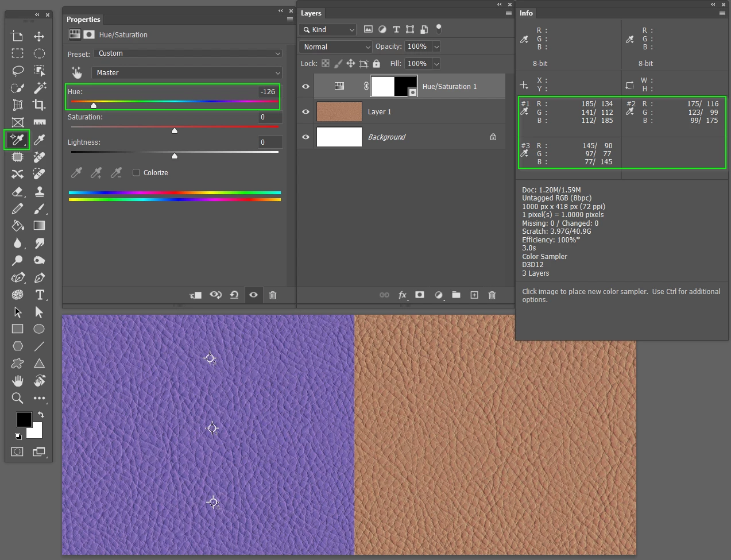Screen dimensions: 731x560
Task: Select the Perspective Crop tool
Action: tap(17, 105)
